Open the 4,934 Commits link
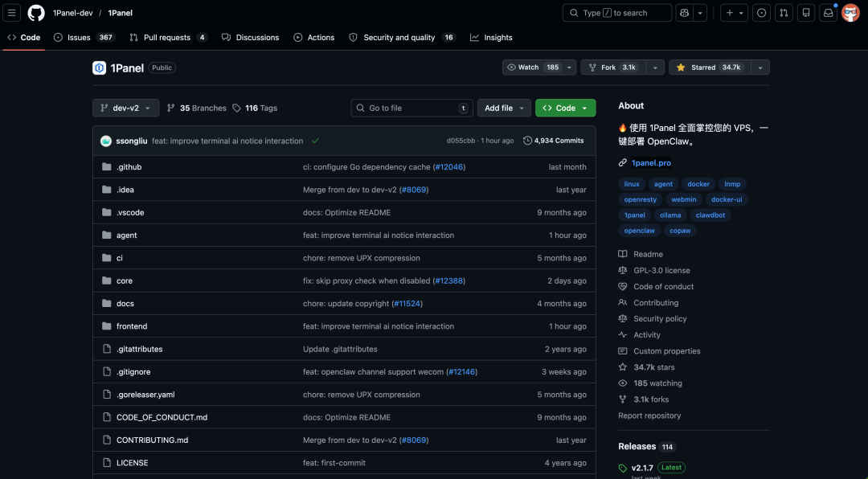 554,141
